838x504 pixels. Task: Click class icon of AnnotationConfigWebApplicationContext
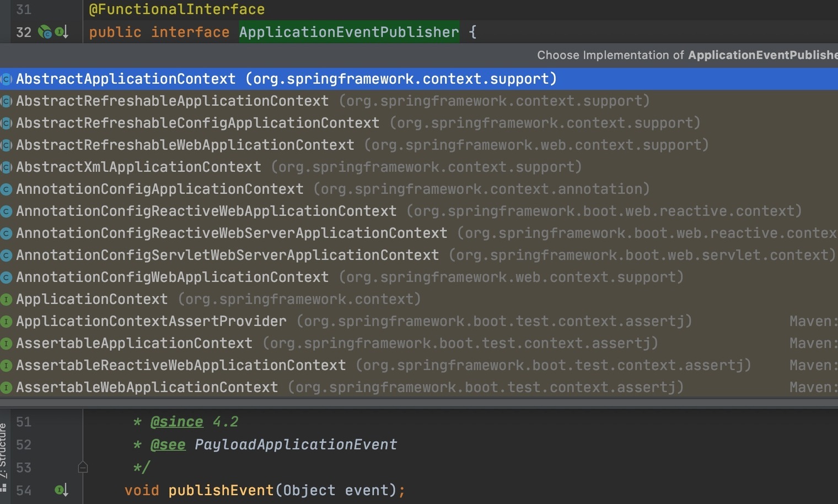click(6, 278)
